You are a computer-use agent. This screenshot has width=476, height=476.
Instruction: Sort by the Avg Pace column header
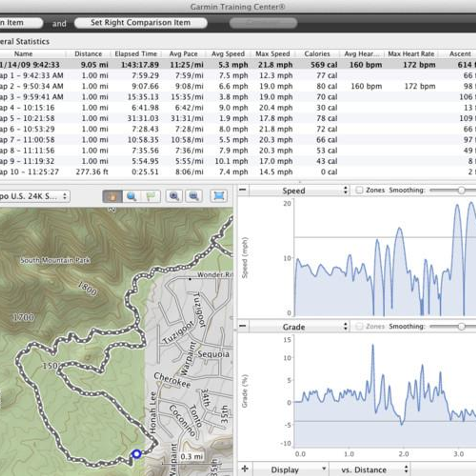click(x=184, y=54)
